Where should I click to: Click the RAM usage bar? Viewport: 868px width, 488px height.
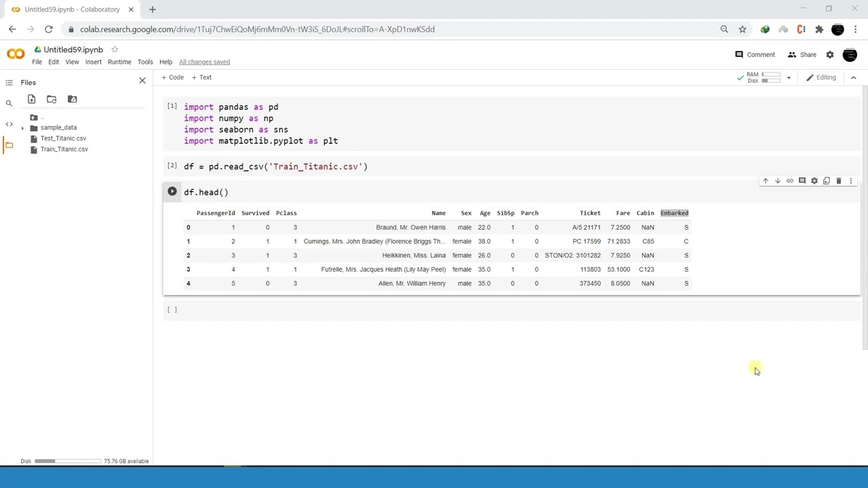point(772,75)
